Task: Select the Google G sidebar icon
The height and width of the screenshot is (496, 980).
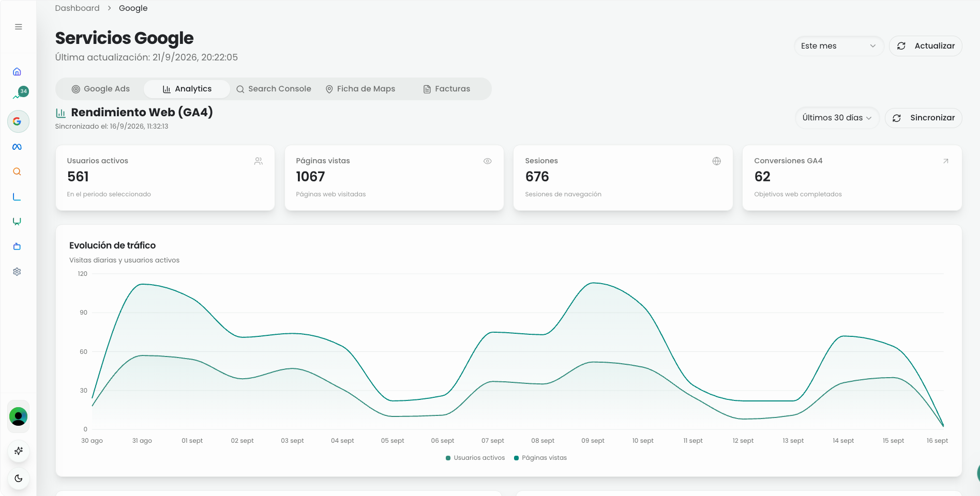Action: [18, 121]
